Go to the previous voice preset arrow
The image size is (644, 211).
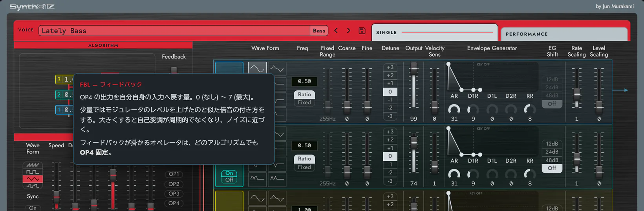pyautogui.click(x=336, y=31)
